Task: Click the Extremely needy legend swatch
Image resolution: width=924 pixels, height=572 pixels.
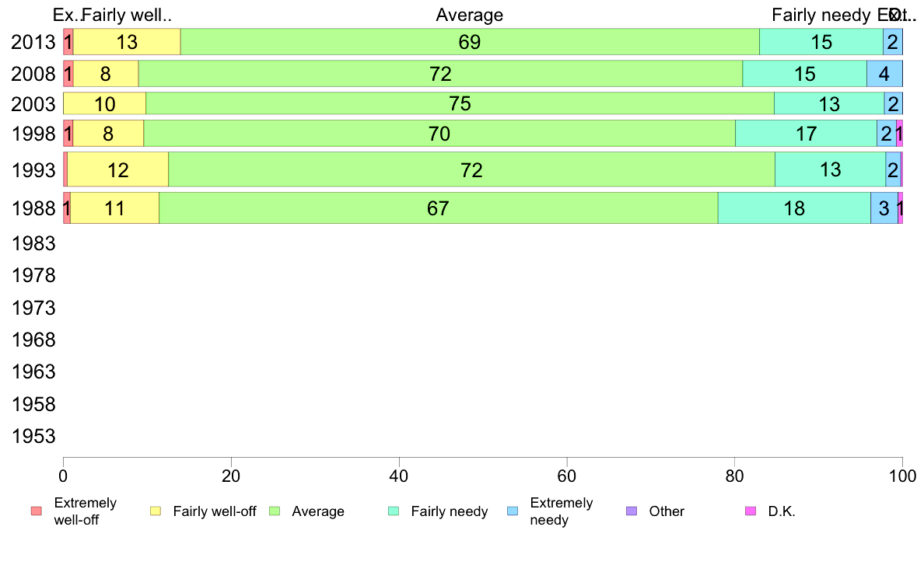Action: pos(512,511)
